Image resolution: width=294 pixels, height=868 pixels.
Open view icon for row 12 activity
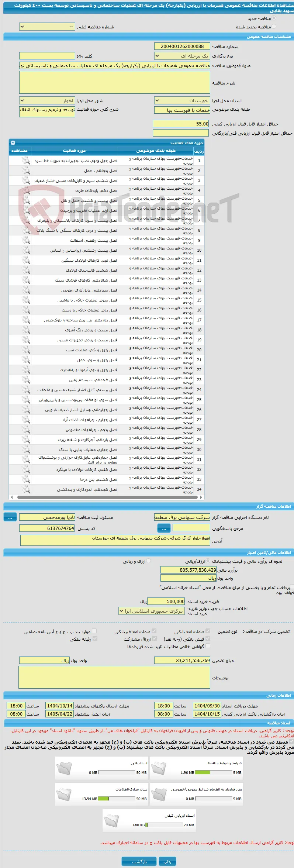pyautogui.click(x=25, y=270)
